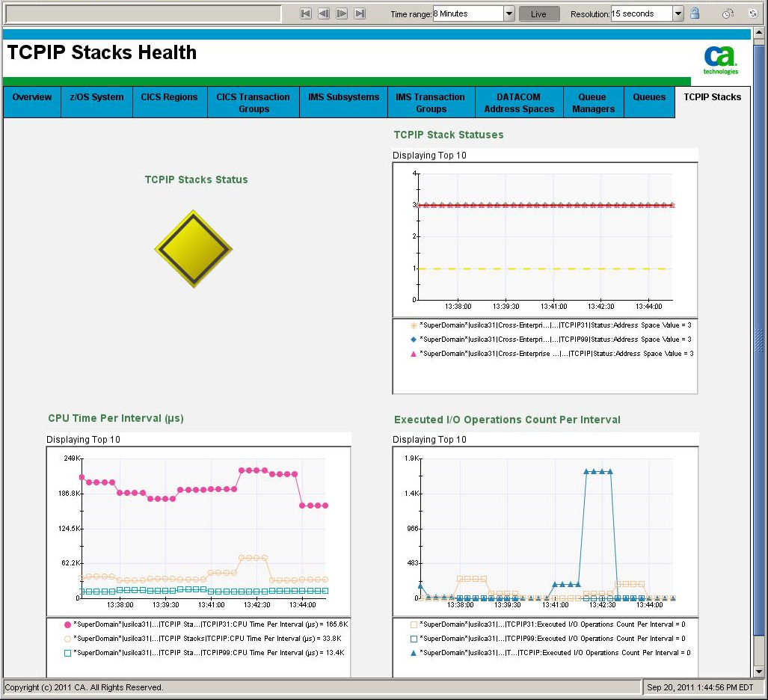
Task: Click the CA Technologies logo
Action: [720, 61]
